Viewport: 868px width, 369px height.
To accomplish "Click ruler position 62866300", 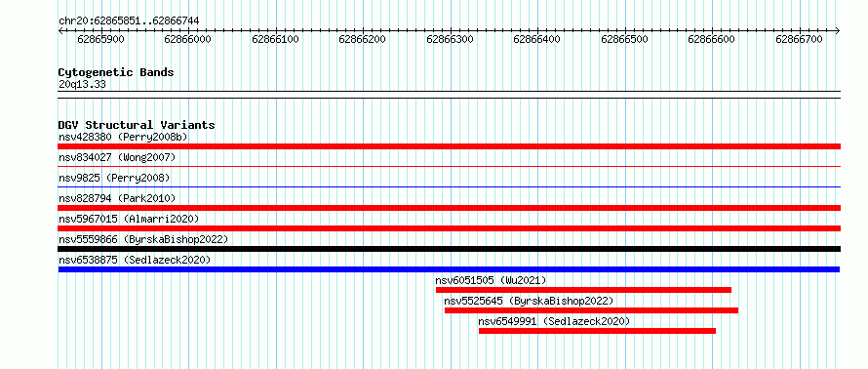I will pyautogui.click(x=450, y=40).
